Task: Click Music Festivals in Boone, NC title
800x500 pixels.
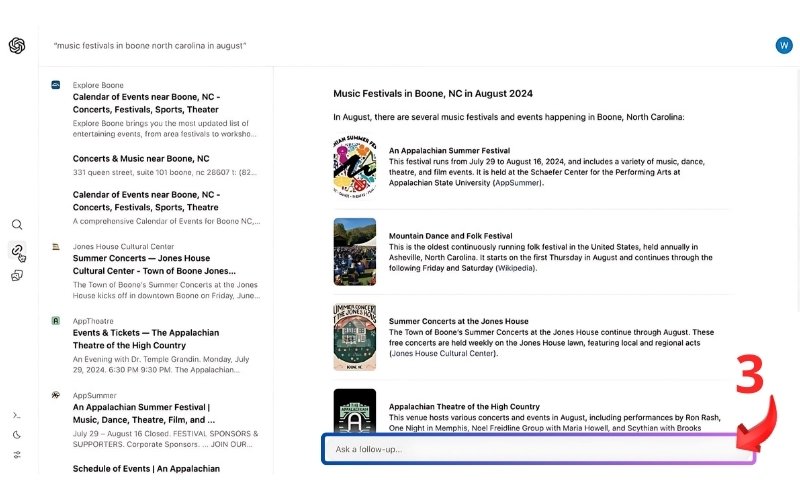Action: click(433, 93)
